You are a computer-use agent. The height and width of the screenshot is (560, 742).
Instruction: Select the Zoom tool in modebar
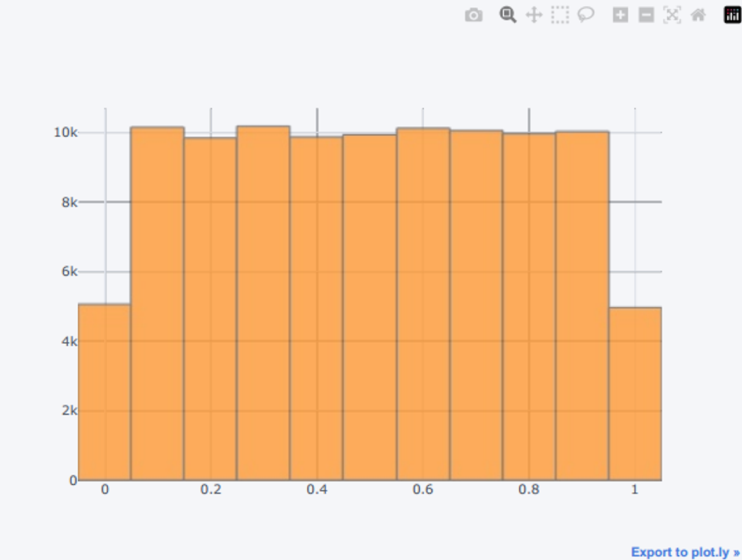(508, 15)
